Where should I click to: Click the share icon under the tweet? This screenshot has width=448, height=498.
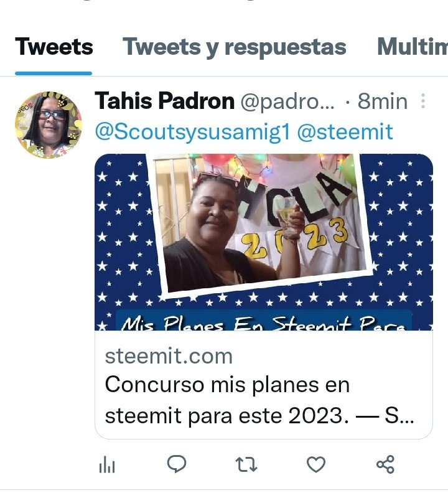click(x=385, y=464)
